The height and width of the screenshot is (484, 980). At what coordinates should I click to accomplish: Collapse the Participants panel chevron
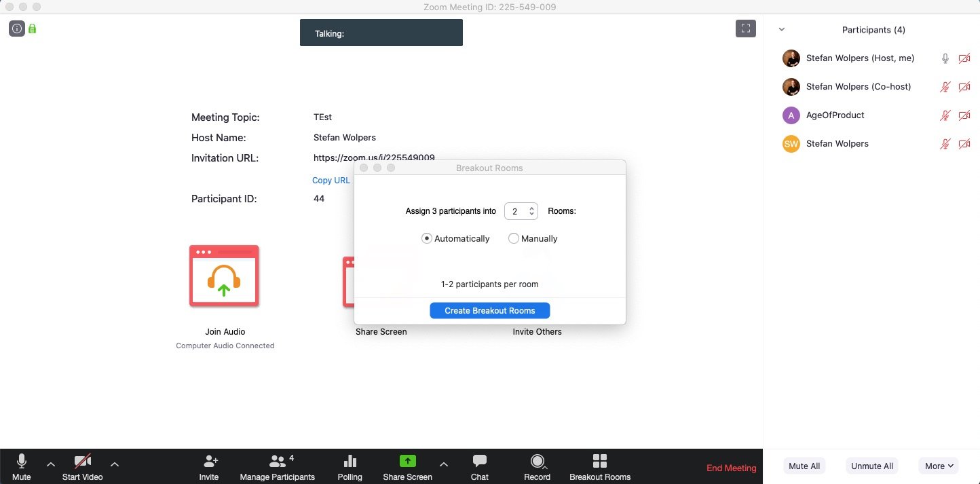tap(782, 30)
